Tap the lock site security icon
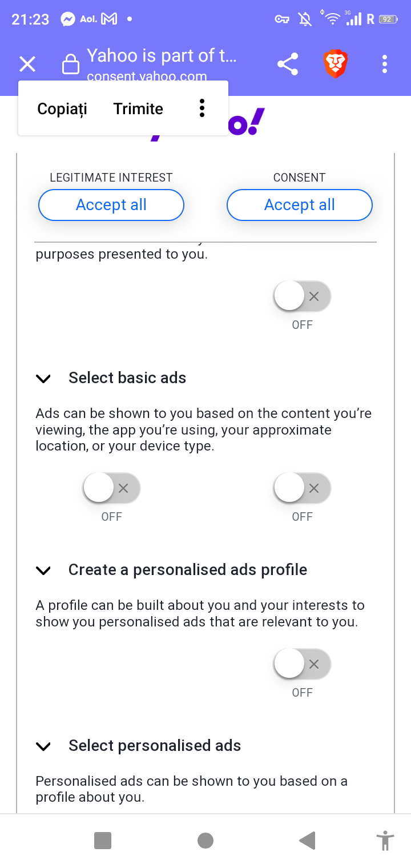 (70, 64)
